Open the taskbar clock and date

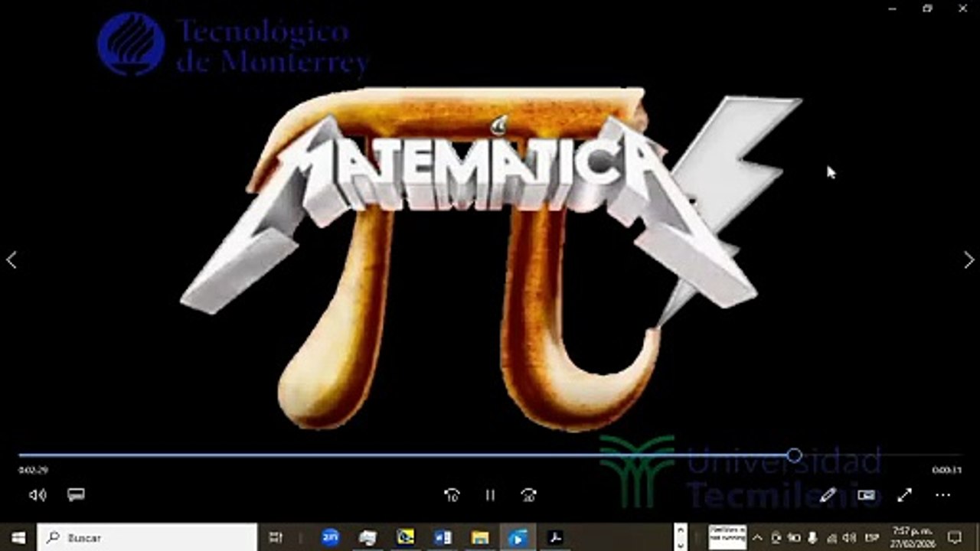[912, 538]
